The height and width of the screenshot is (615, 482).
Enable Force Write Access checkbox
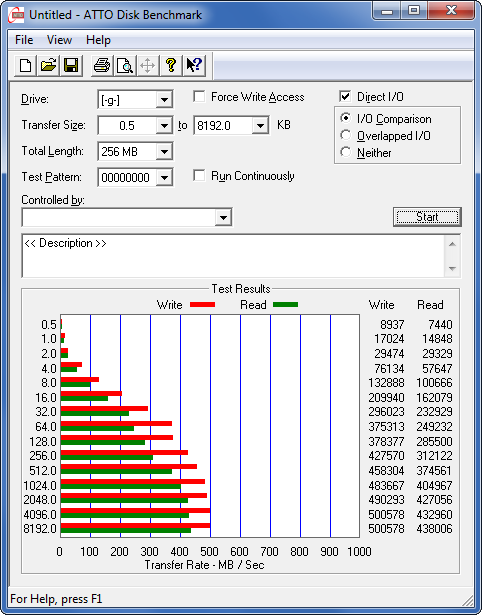[199, 96]
